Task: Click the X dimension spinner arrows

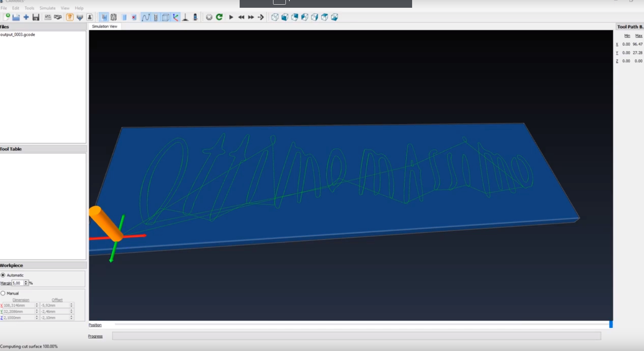Action: pos(37,306)
